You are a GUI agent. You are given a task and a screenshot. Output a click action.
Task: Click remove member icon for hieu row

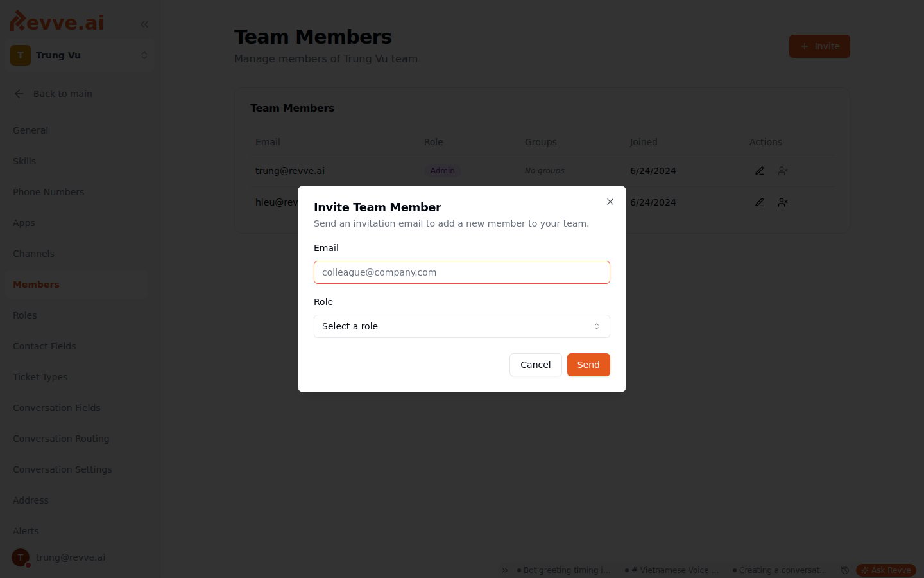click(x=783, y=202)
